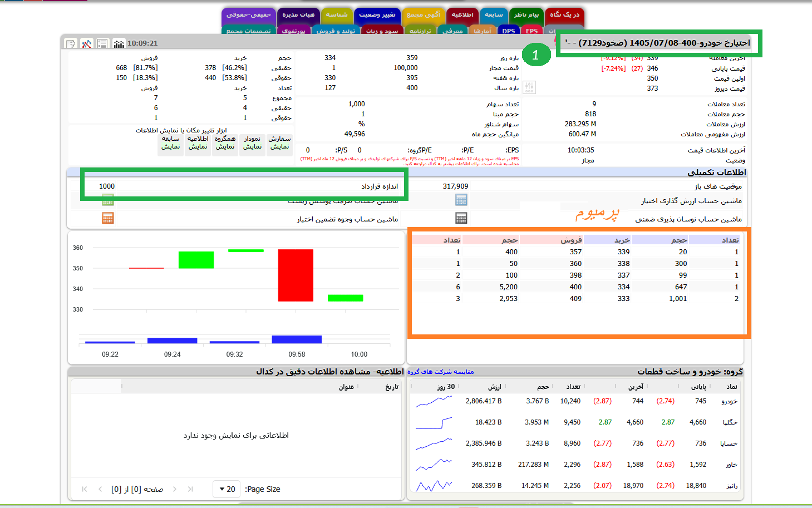Open the option margin calculator icon

(108, 218)
